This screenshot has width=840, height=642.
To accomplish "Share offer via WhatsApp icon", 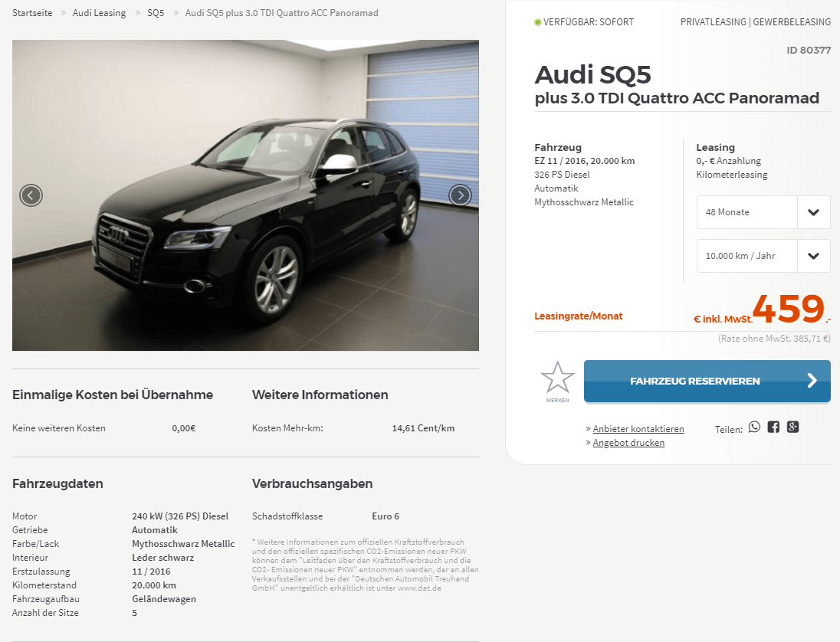I will pyautogui.click(x=754, y=427).
